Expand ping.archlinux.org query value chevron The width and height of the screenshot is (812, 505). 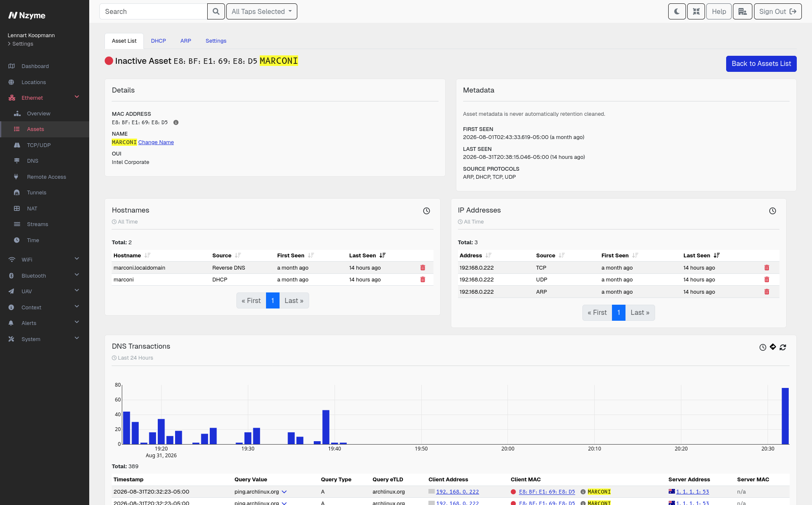(284, 492)
